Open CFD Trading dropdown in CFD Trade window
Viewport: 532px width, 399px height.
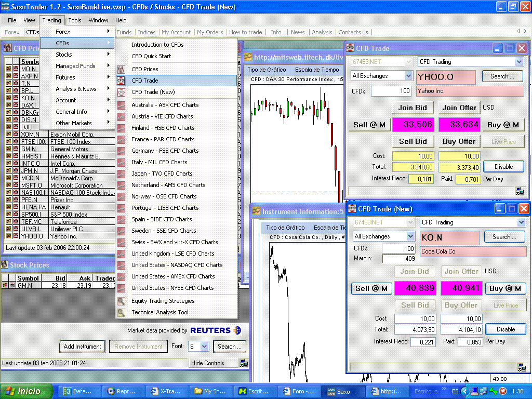point(519,62)
